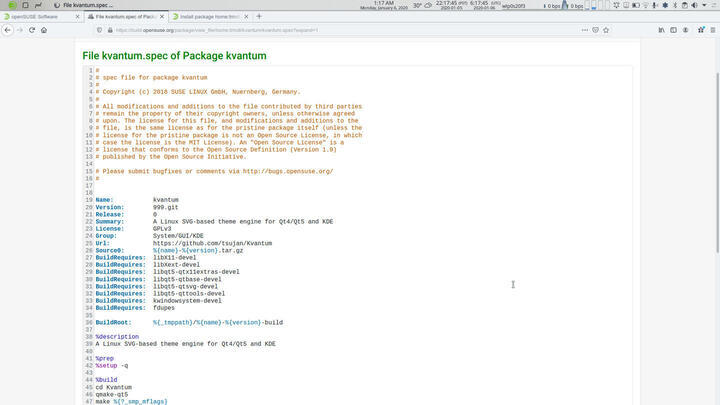Save page to Pocket
Screen dimensions: 720x405
point(595,30)
